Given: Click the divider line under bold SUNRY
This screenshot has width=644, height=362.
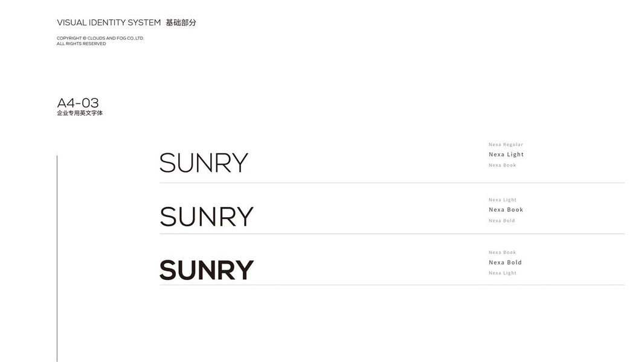Looking at the screenshot, I should coord(391,285).
